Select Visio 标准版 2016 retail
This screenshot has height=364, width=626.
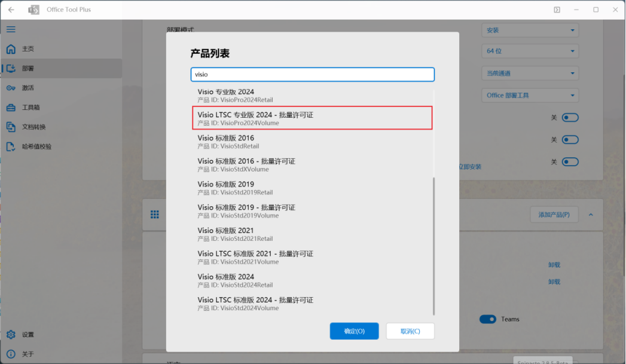click(312, 142)
